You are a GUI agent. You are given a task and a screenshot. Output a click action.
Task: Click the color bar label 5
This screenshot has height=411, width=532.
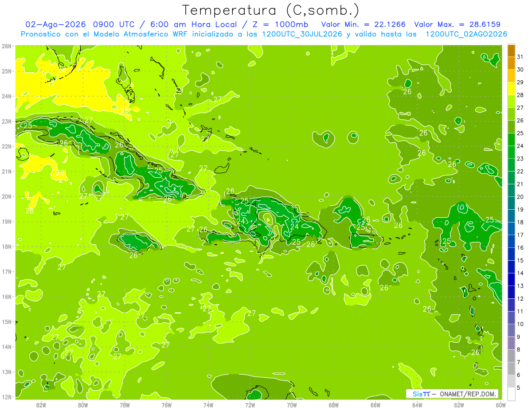(x=519, y=388)
